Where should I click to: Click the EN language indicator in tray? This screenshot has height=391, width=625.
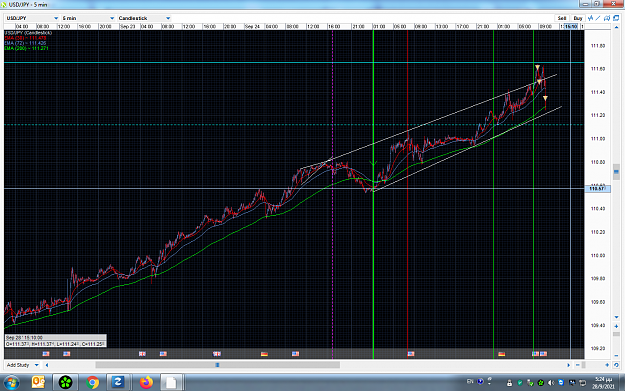470,381
